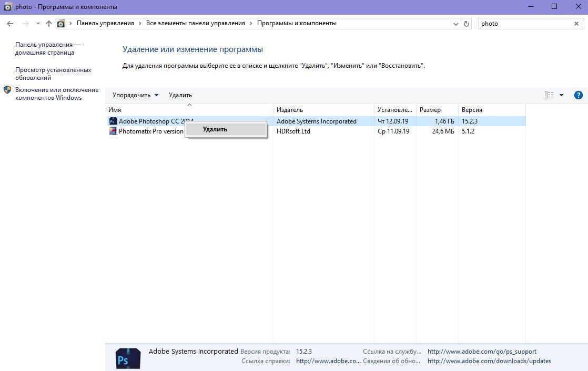Expand chevron after 'Панель управления' breadcrumb
The width and height of the screenshot is (588, 371).
[x=140, y=23]
